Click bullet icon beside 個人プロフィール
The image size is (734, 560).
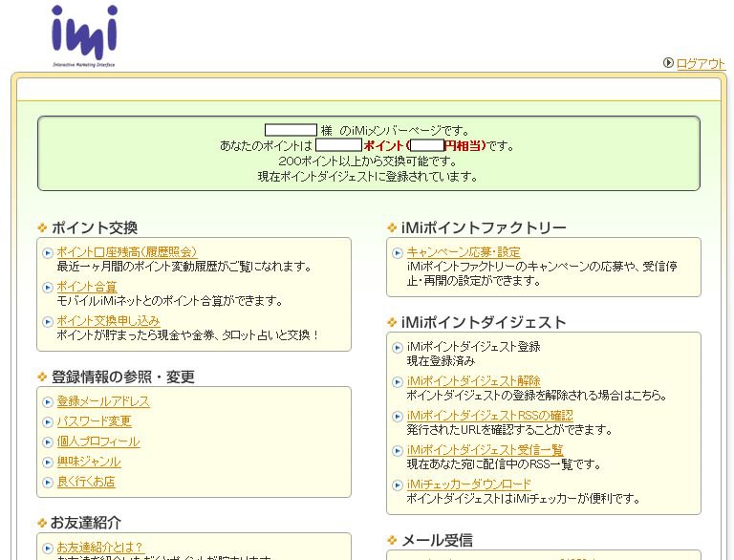[47, 442]
